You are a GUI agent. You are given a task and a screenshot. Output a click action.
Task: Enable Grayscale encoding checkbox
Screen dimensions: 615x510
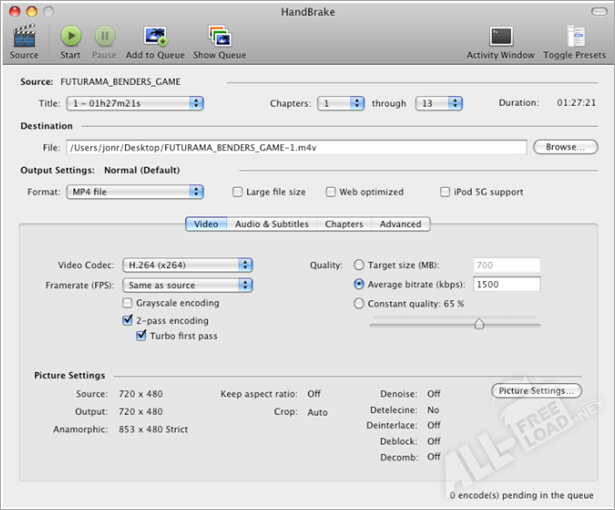(x=127, y=303)
